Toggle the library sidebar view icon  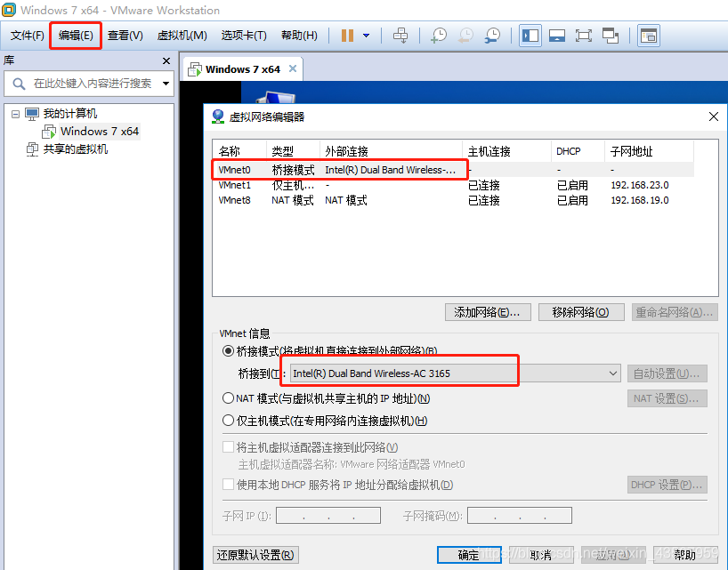click(530, 36)
